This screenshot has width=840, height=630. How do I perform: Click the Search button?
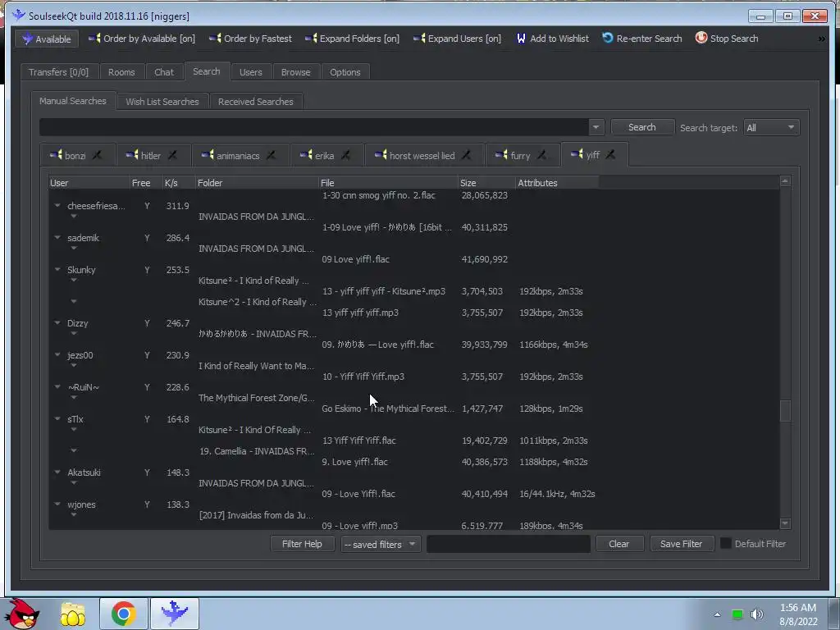click(642, 127)
